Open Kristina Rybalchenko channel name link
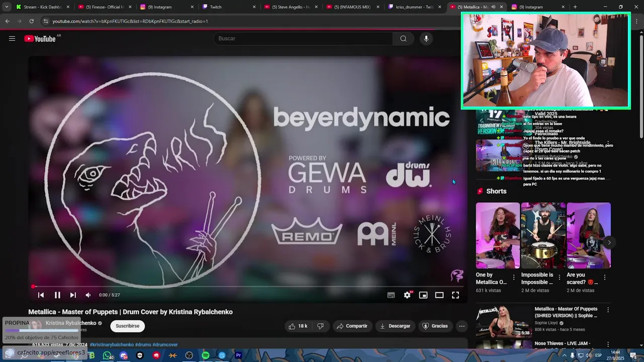644x362 pixels. tap(71, 323)
